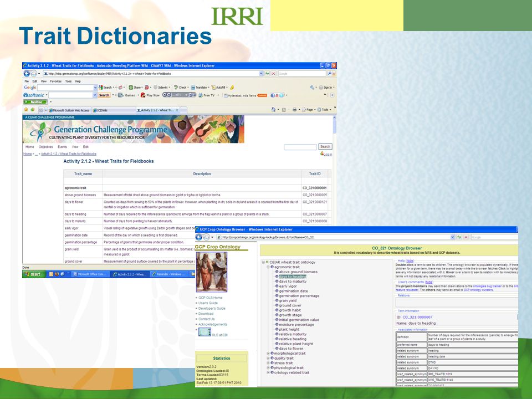Select 'plant height' in ontology tree

[289, 329]
